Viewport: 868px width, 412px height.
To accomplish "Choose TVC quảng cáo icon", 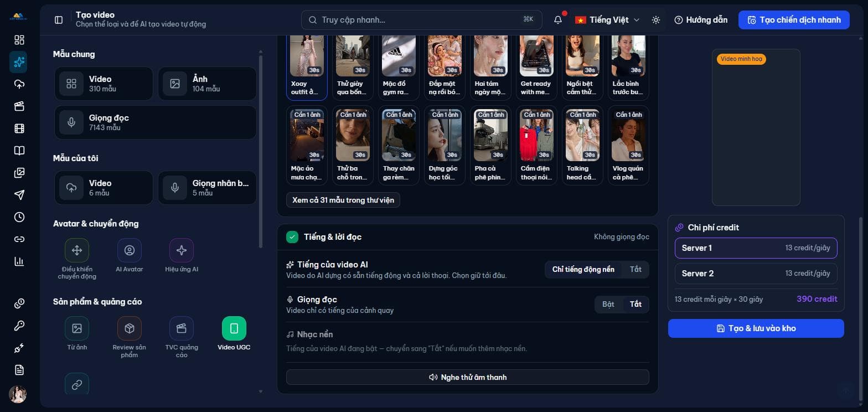I will pos(181,328).
